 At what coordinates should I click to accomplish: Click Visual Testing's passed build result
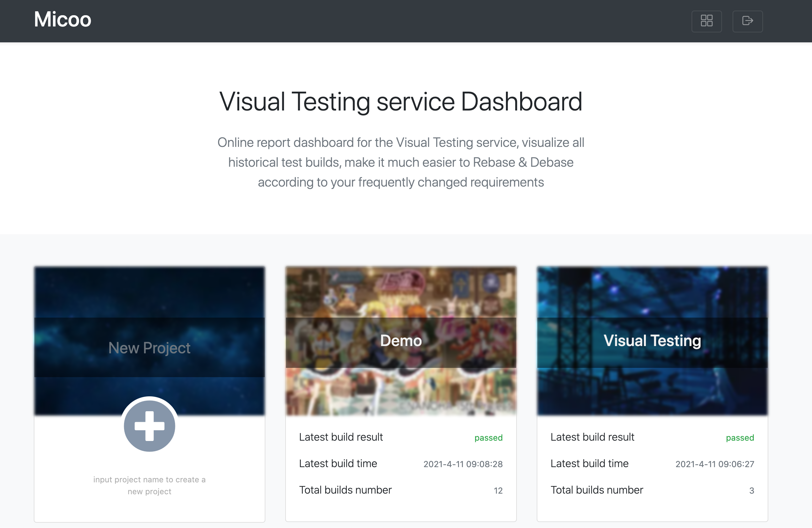740,438
